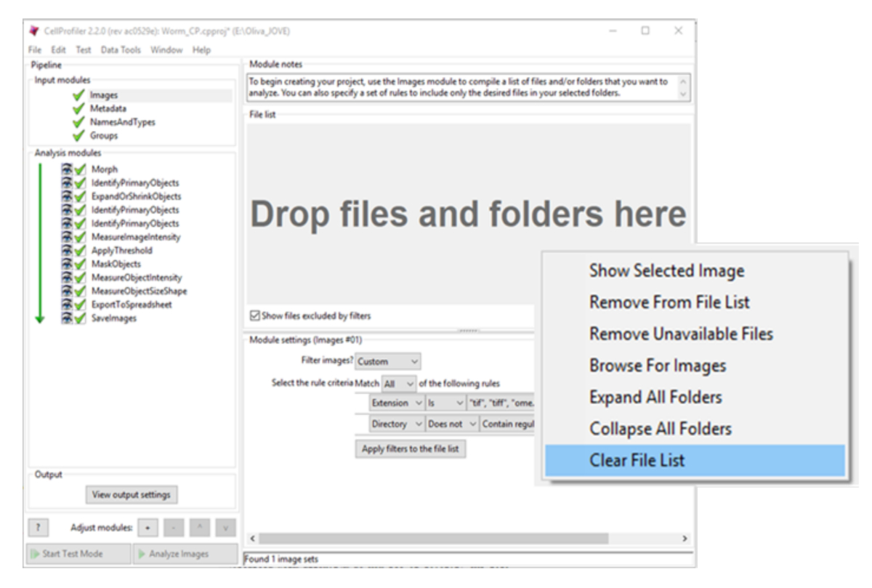872x588 pixels.
Task: Click View output settings button
Action: pyautogui.click(x=132, y=495)
